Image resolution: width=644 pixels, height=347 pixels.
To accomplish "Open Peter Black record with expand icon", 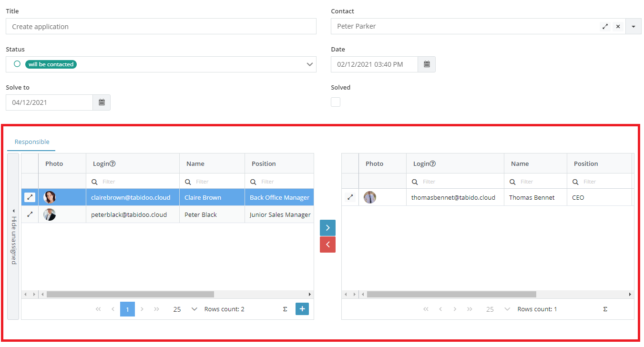I will click(30, 214).
